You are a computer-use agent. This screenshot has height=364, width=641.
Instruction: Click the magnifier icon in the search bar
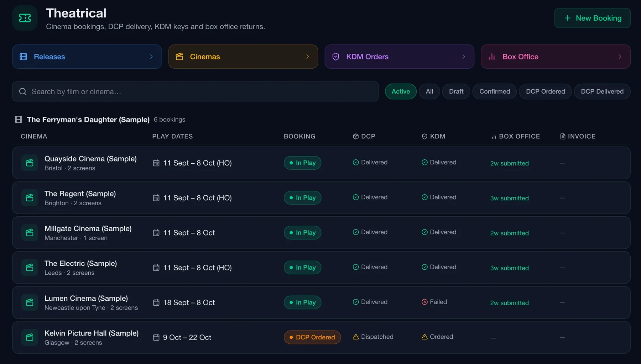coord(23,91)
